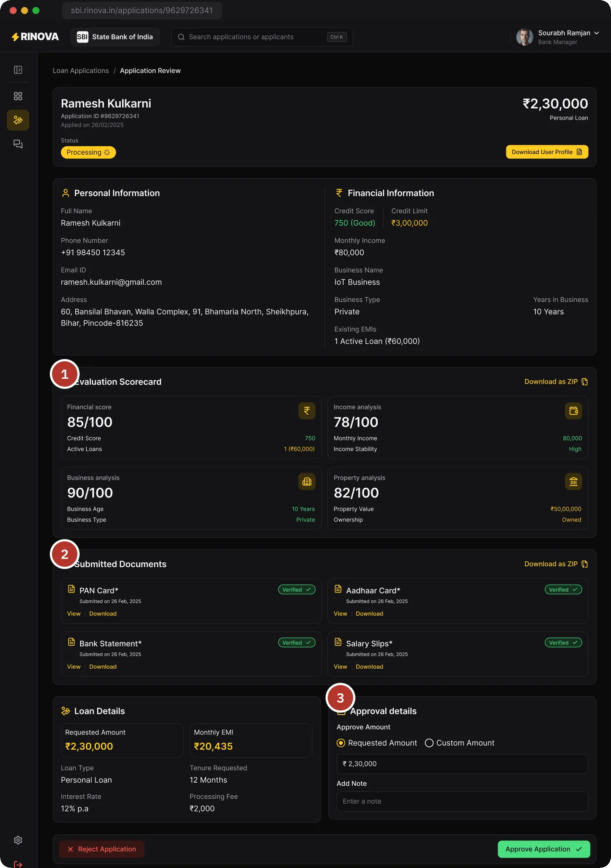Click the PAN Card document icon
This screenshot has width=611, height=868.
(x=71, y=589)
